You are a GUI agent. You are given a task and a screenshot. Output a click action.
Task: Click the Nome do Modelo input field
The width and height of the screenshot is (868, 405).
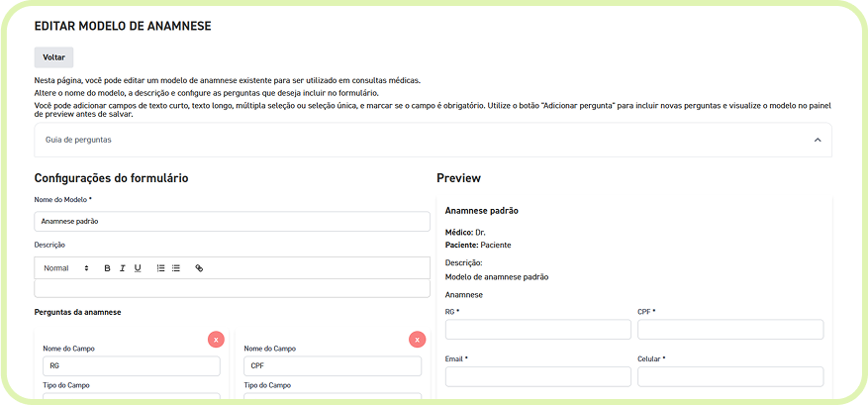coord(232,221)
